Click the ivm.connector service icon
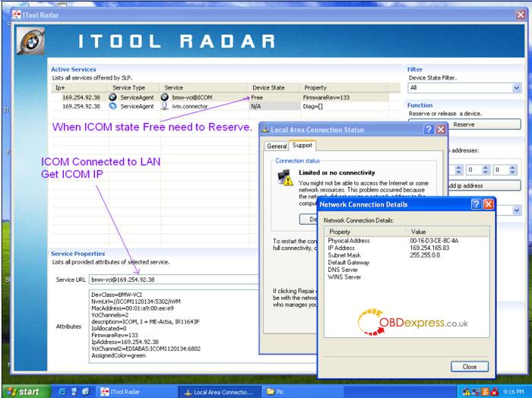 click(165, 106)
